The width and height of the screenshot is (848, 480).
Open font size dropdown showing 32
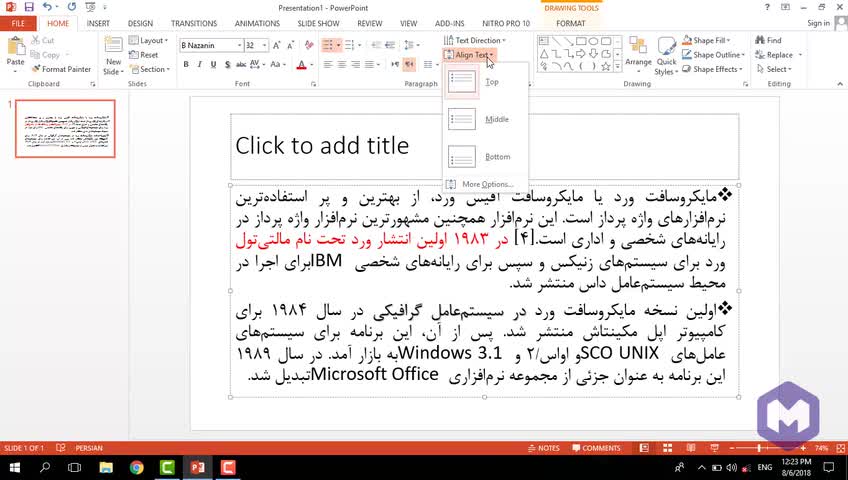264,45
